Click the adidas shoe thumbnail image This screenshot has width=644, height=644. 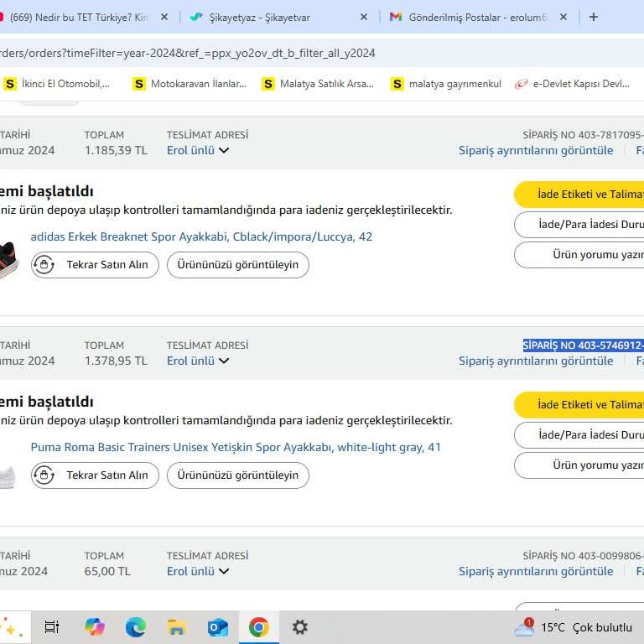pyautogui.click(x=8, y=262)
